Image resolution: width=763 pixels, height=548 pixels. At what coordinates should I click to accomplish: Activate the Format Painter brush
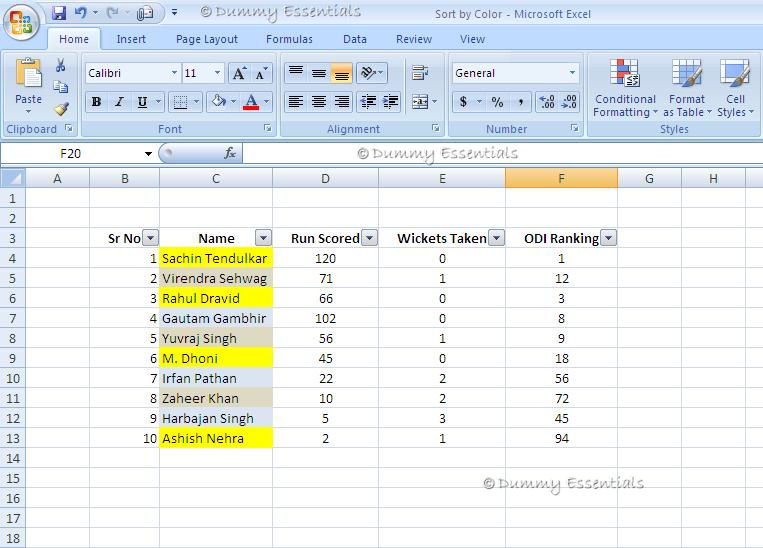click(61, 109)
